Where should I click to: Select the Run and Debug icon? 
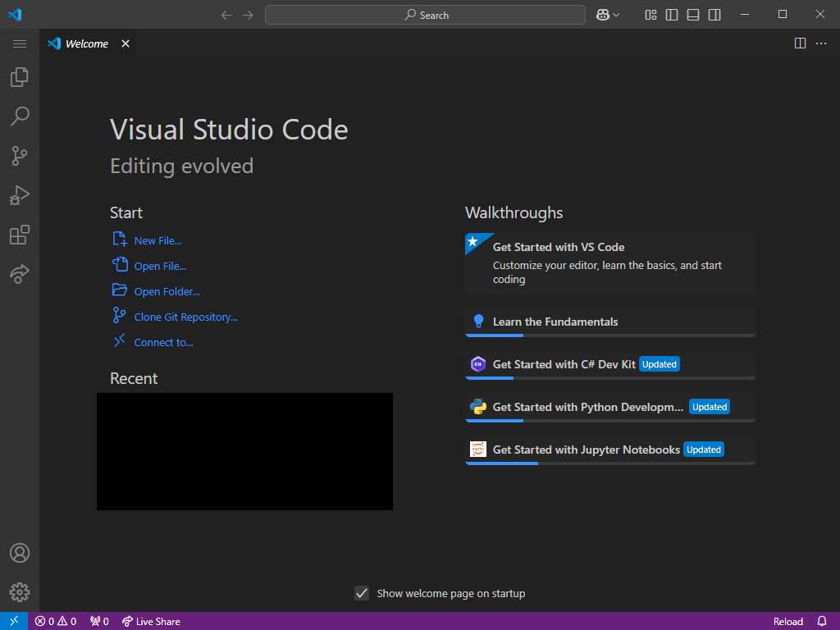point(20,195)
